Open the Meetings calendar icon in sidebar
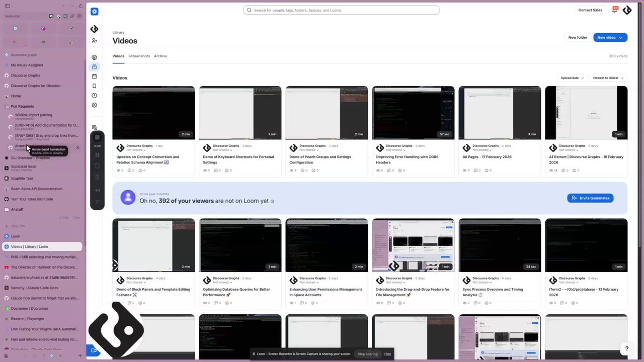 tap(94, 76)
